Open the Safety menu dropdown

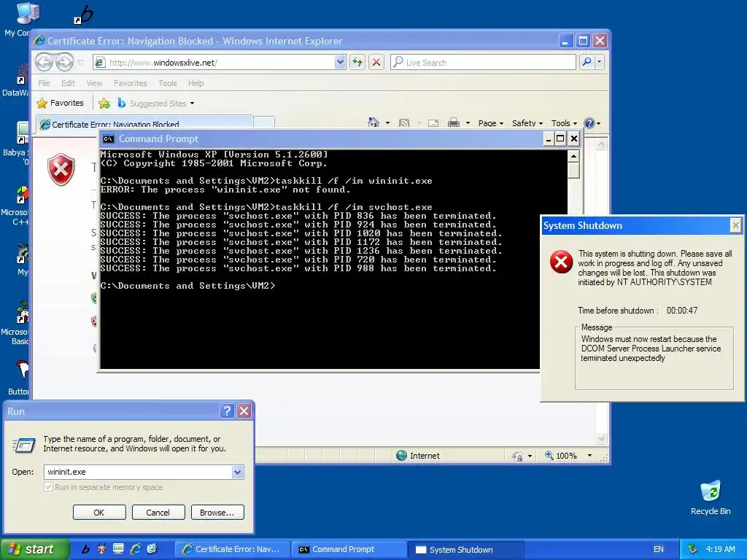click(x=527, y=123)
